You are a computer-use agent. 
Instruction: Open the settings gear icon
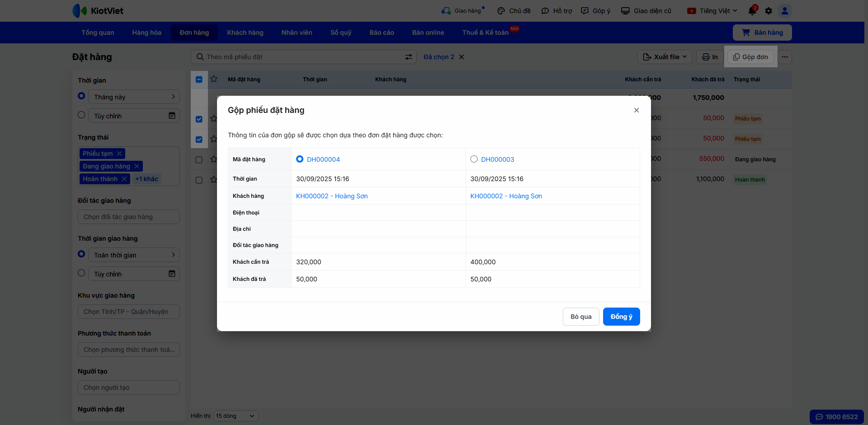769,11
